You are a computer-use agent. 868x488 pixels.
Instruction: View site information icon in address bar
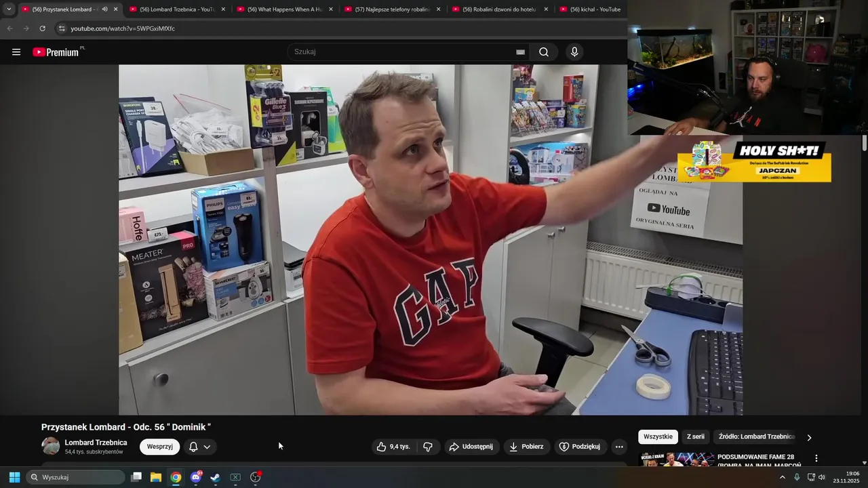click(62, 28)
